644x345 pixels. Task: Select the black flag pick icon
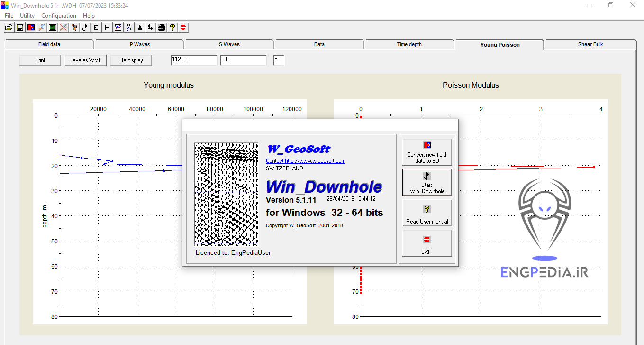[x=85, y=27]
